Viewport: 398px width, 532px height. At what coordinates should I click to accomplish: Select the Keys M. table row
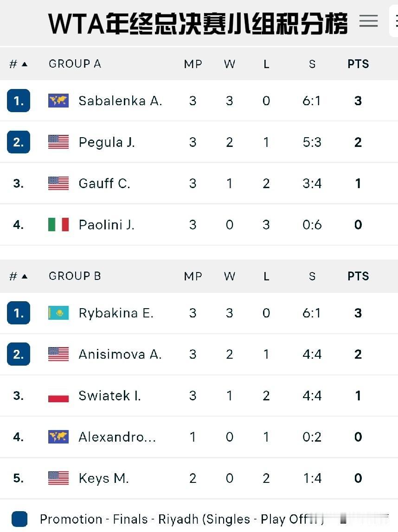click(199, 478)
